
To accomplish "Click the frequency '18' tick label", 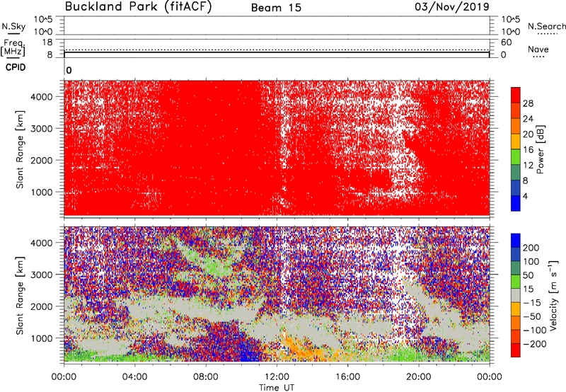I will click(x=47, y=42).
